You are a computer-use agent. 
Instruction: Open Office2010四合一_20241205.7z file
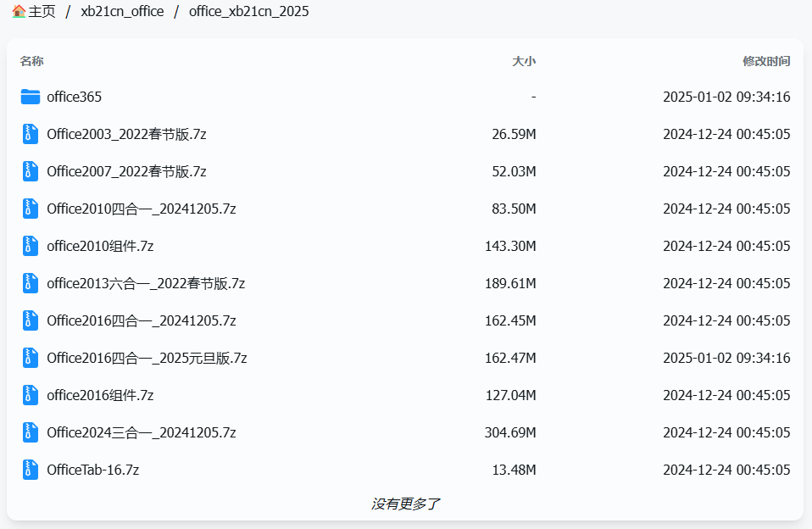point(142,209)
